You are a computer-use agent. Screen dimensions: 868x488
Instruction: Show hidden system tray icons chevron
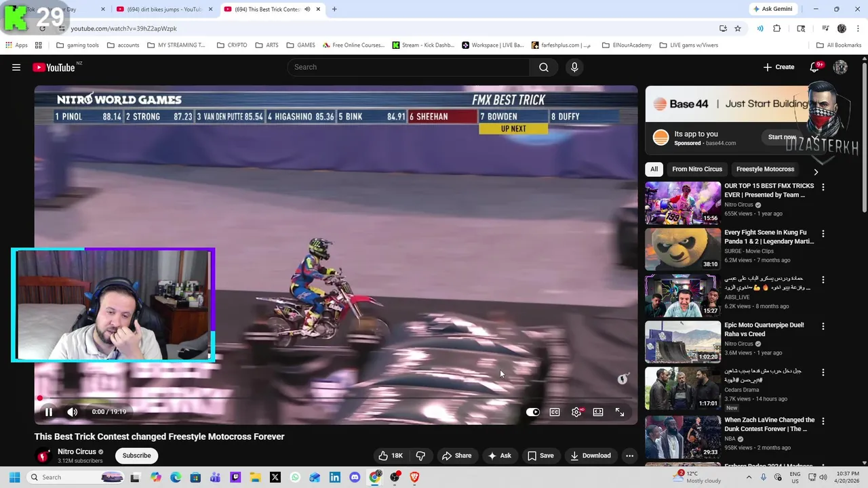(749, 477)
